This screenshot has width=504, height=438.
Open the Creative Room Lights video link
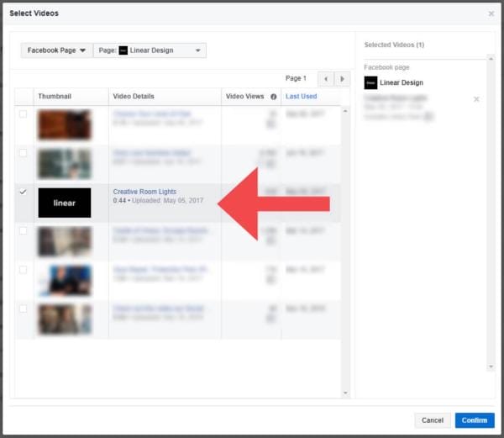pos(144,192)
